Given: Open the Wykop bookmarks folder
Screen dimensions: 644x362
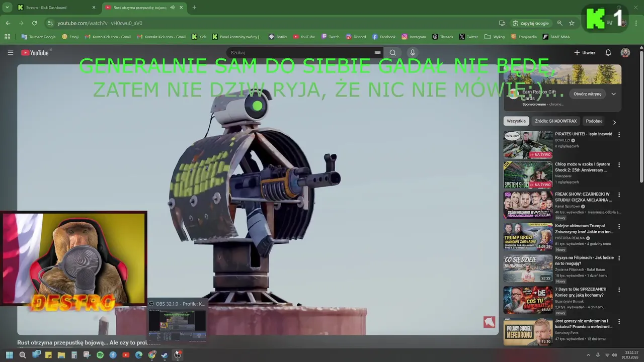Looking at the screenshot, I should pyautogui.click(x=495, y=37).
